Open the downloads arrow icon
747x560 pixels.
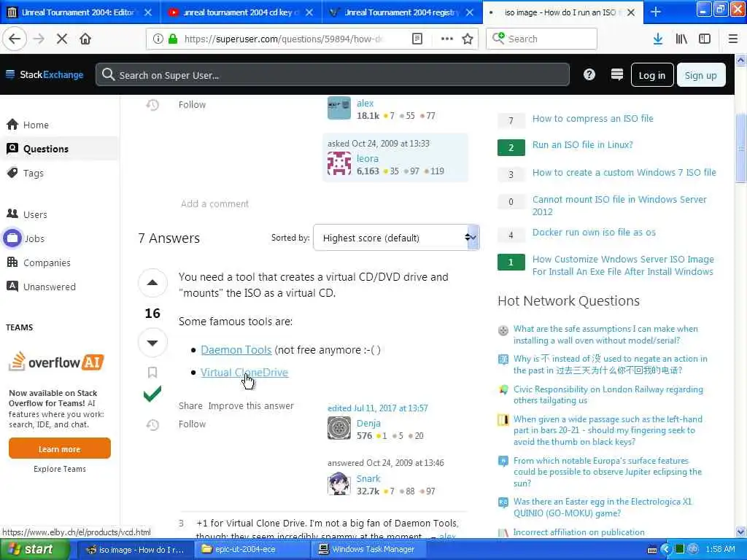[x=658, y=39]
